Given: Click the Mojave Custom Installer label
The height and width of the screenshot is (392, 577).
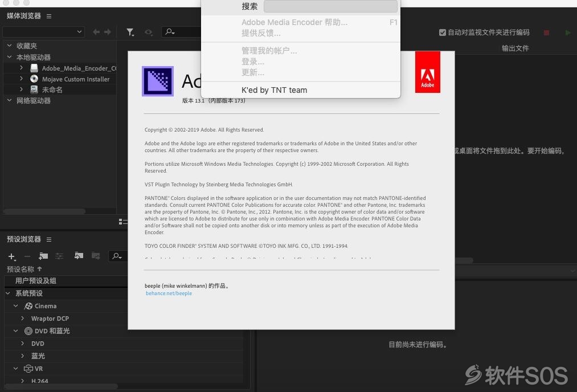Looking at the screenshot, I should coord(75,79).
